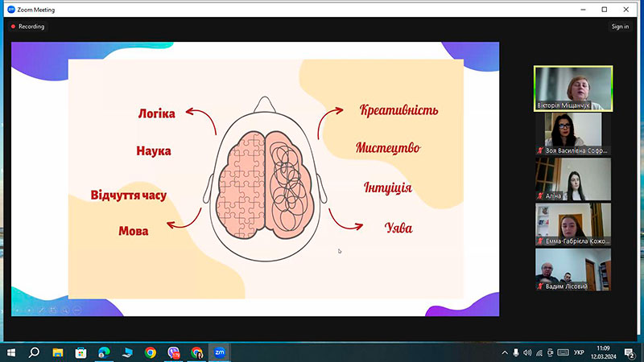
Task: Click the Sign in link
Action: click(620, 27)
